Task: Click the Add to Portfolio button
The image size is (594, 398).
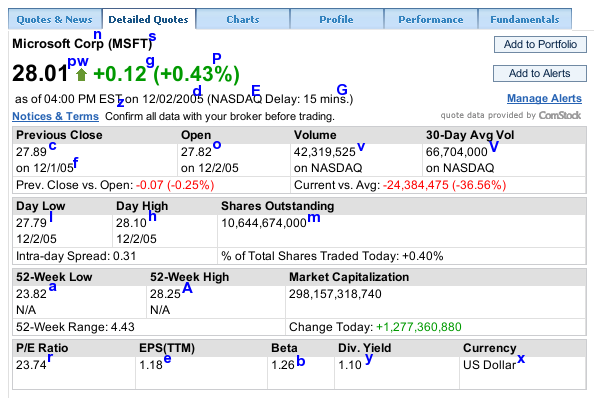Action: tap(540, 45)
